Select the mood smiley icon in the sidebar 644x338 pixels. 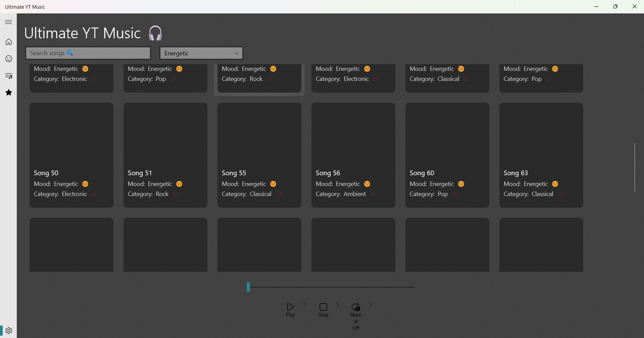point(8,59)
